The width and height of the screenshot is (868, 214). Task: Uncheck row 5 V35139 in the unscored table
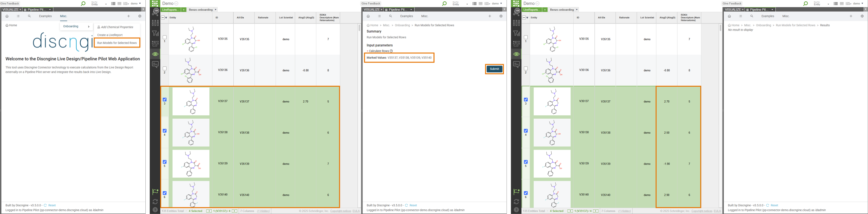(x=165, y=162)
